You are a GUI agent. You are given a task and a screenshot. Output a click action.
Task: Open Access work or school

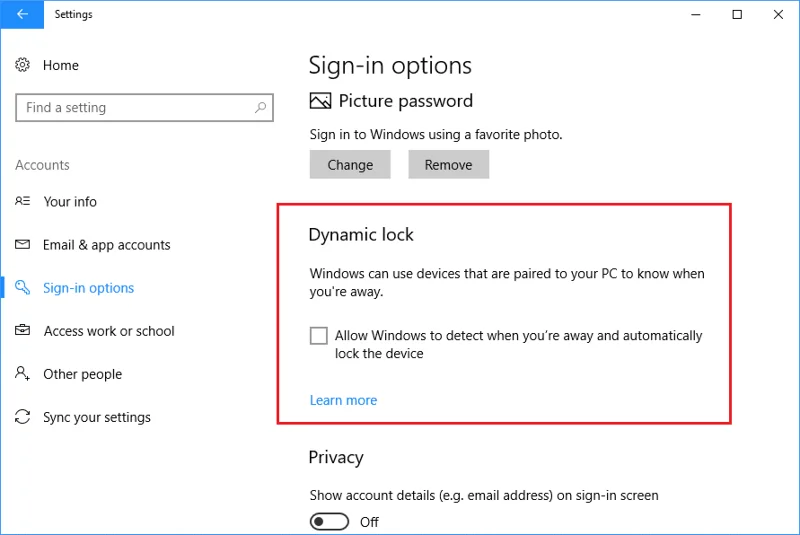[x=109, y=331]
